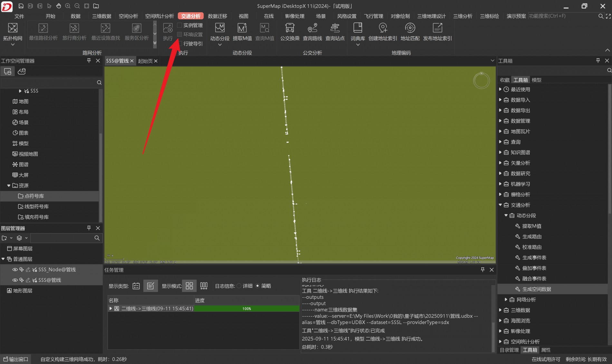Select the 详细 log info radio button
Screen dimensions: 612x364
tap(239, 286)
